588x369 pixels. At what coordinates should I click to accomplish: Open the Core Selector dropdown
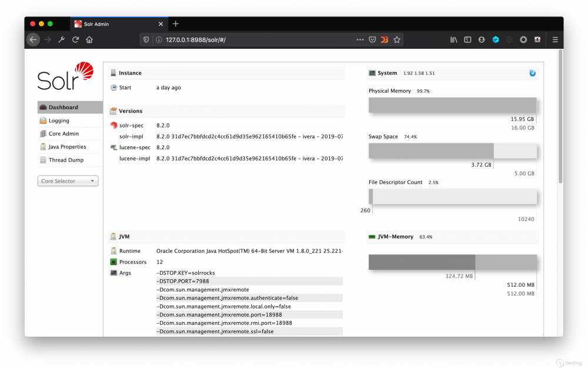(x=67, y=181)
